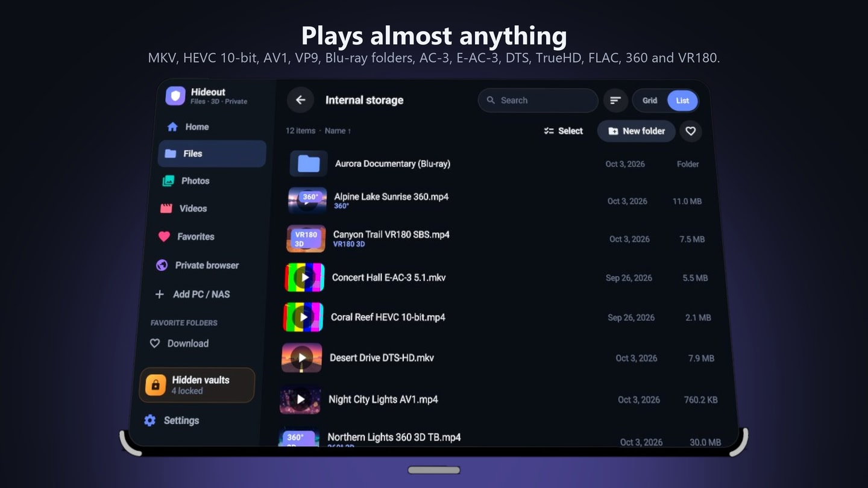Select Northern Lights 360 3D TB.mp4 name
Screen dimensions: 868x488
394,437
